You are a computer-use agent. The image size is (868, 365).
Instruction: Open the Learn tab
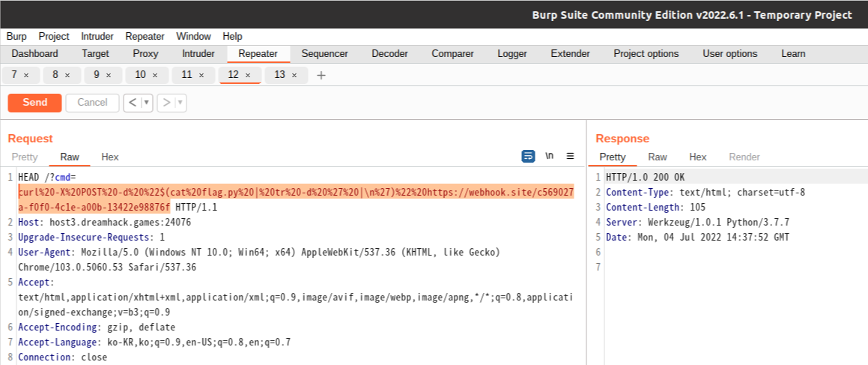[x=793, y=54]
